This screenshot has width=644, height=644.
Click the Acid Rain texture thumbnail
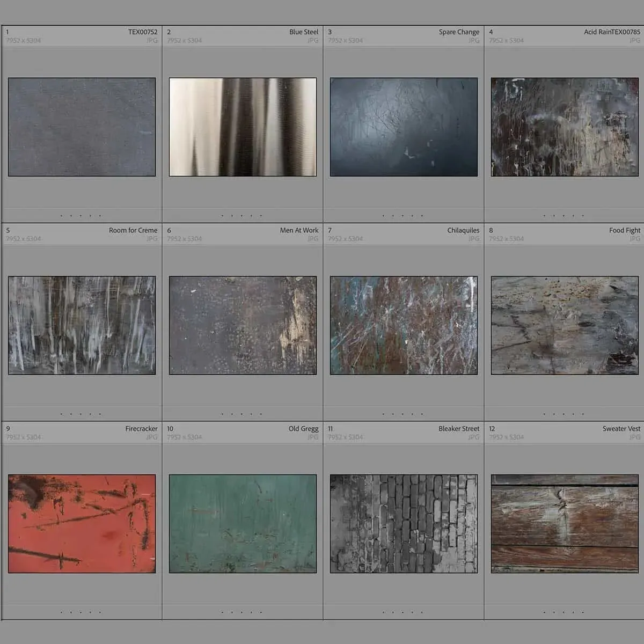click(x=565, y=127)
